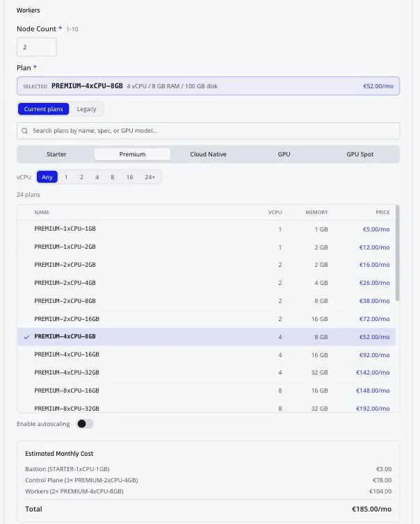Filter plans to 2 vCPU
420x524 pixels.
point(81,177)
